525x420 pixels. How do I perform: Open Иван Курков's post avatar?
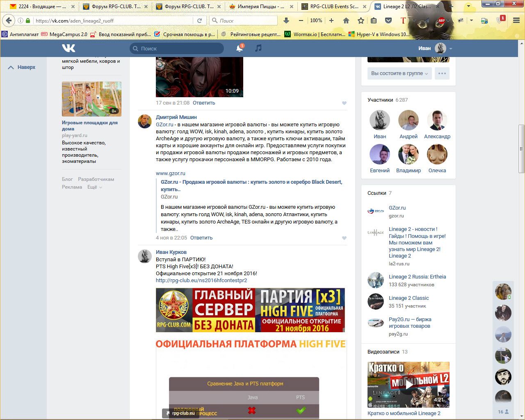145,256
